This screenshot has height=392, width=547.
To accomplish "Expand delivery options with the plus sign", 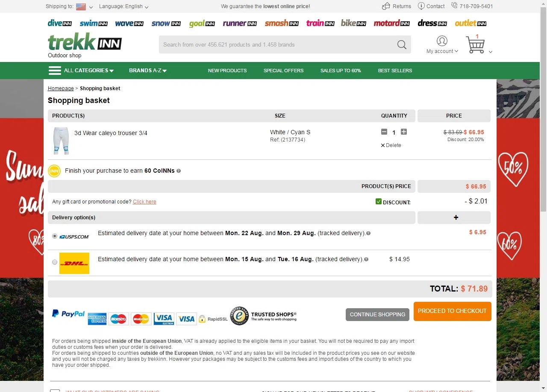I will [456, 218].
